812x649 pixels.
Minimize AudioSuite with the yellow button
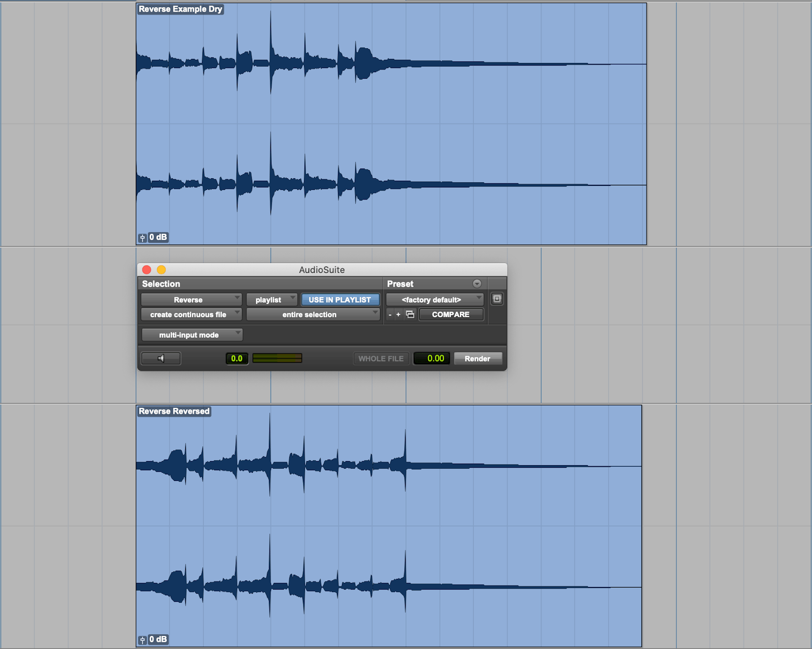point(161,270)
